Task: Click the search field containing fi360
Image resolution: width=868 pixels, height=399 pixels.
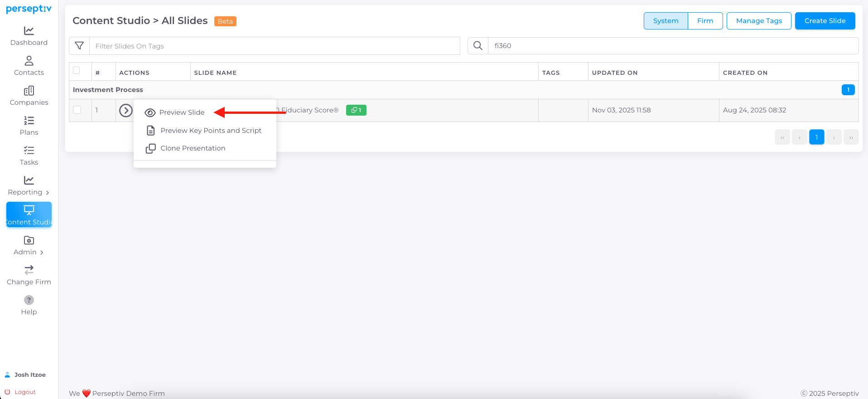Action: click(673, 46)
